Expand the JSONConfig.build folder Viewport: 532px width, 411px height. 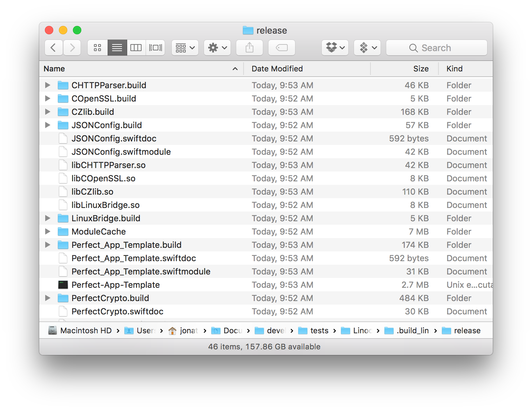click(x=48, y=125)
